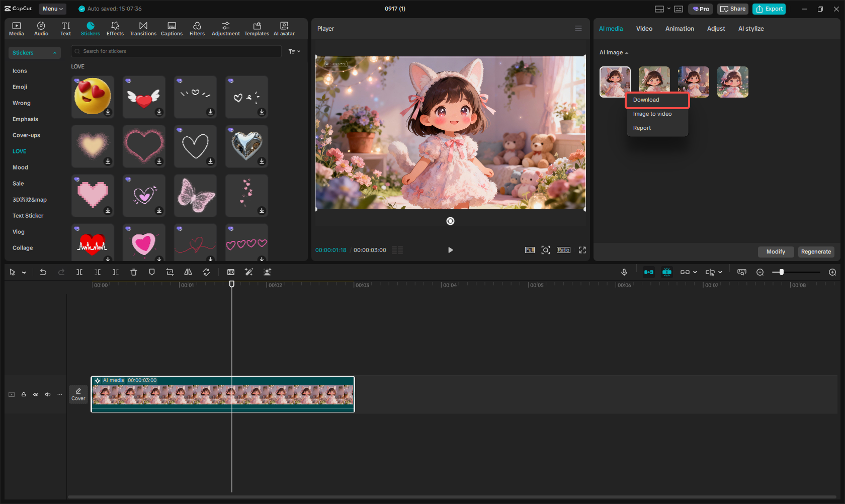Click the microphone record voiceover icon
Viewport: 845px width, 504px height.
(x=624, y=272)
